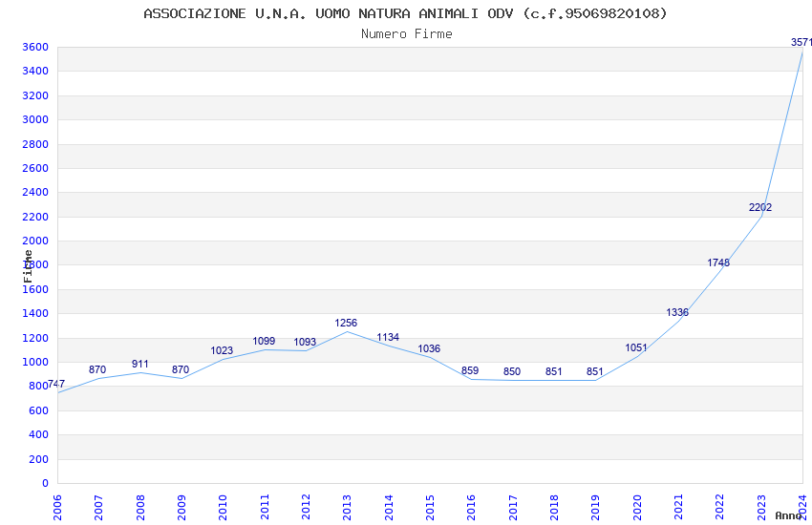Click data label 1336 for 2021
The width and height of the screenshot is (812, 525).
click(677, 312)
